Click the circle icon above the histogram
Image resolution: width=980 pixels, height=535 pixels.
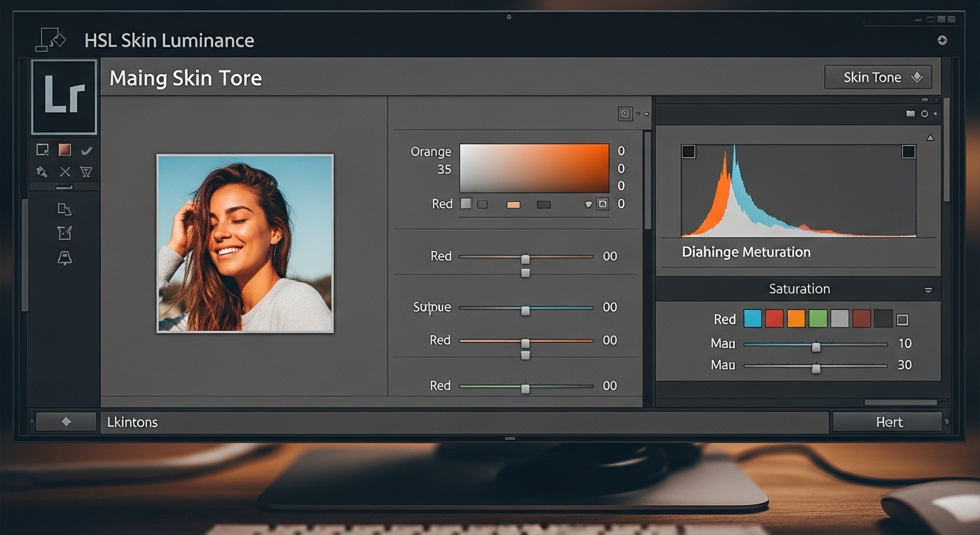coord(924,114)
